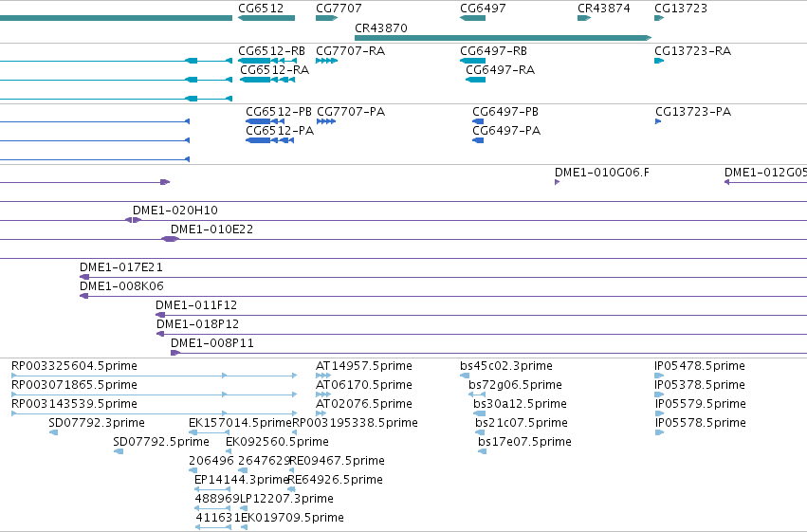Click the CG6497-RA transcript label
The image size is (807, 532).
500,70
